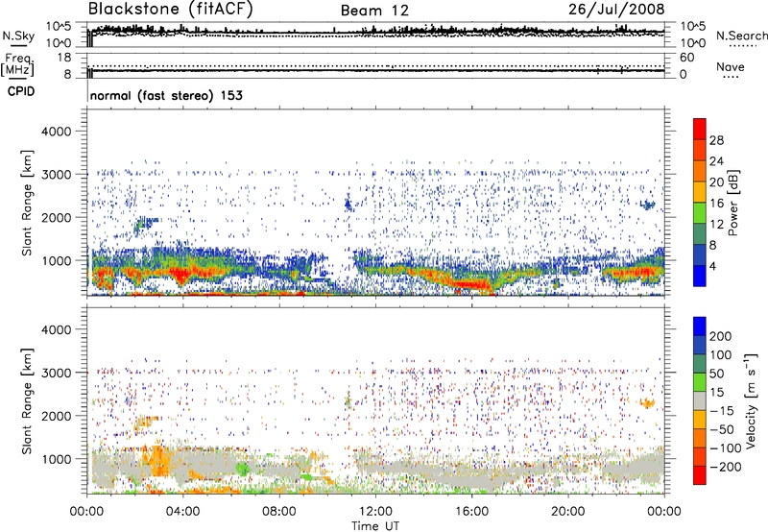Image resolution: width=768 pixels, height=532 pixels.
Task: Click the '12:00' time tick label
Action: (375, 512)
